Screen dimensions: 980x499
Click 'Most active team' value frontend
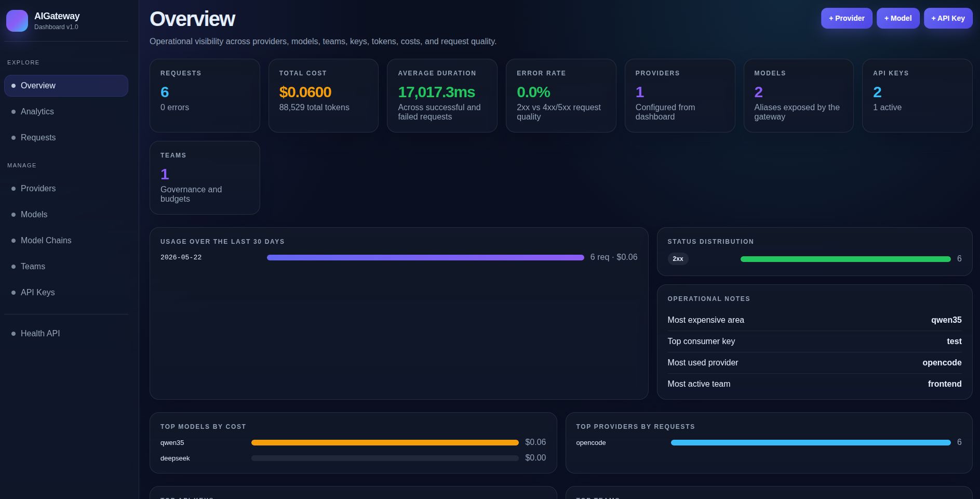point(945,384)
